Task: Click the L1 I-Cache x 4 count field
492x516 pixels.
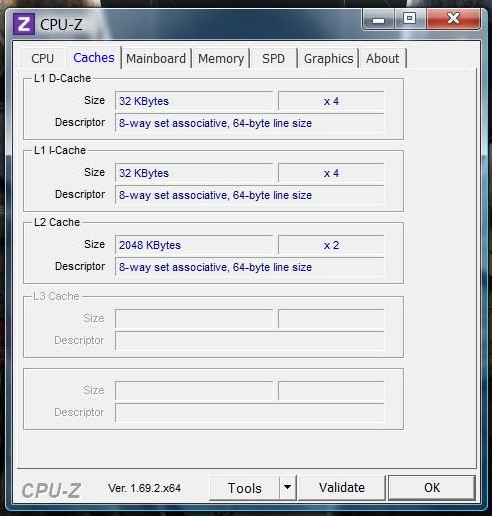Action: [331, 173]
